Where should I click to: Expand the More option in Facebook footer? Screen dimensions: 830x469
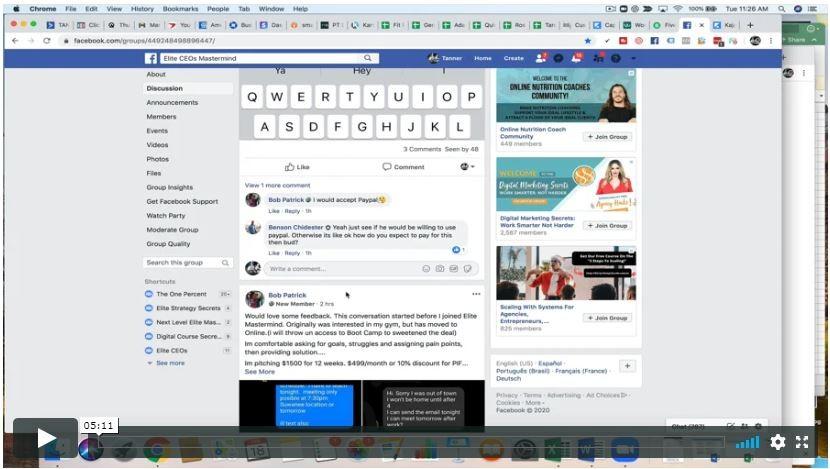point(533,403)
